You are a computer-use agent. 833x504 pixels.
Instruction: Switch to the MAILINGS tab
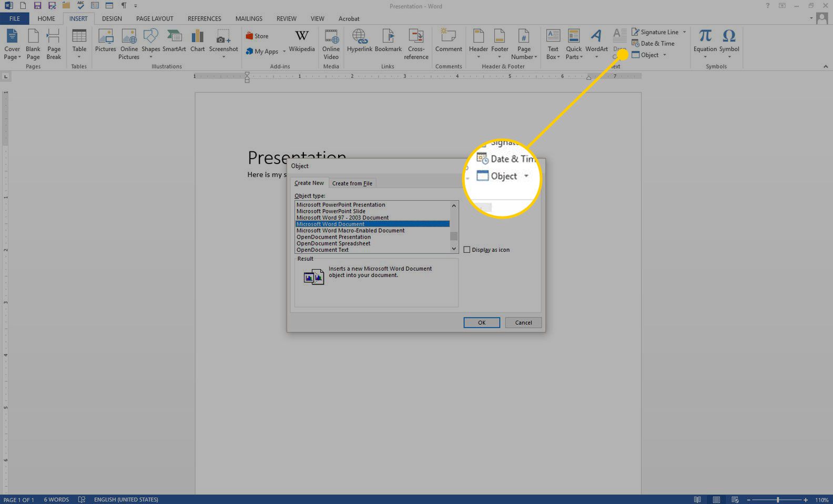[x=249, y=18]
